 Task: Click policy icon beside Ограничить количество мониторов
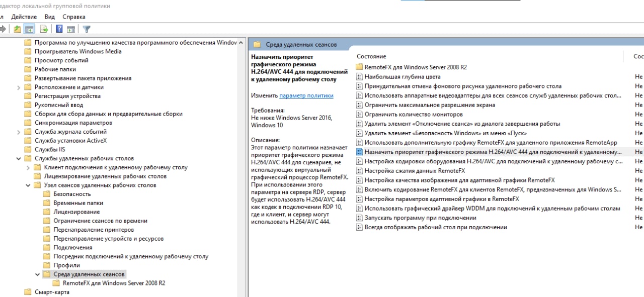tap(359, 114)
